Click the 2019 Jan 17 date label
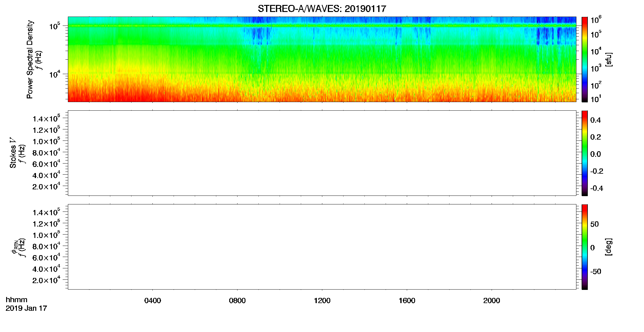The width and height of the screenshot is (644, 332). tap(26, 308)
